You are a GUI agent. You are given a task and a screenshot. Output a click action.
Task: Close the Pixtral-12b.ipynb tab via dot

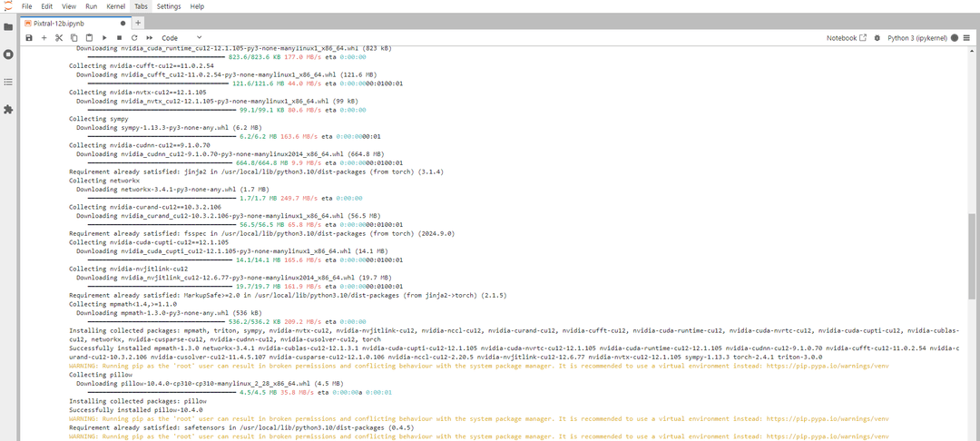click(x=122, y=23)
